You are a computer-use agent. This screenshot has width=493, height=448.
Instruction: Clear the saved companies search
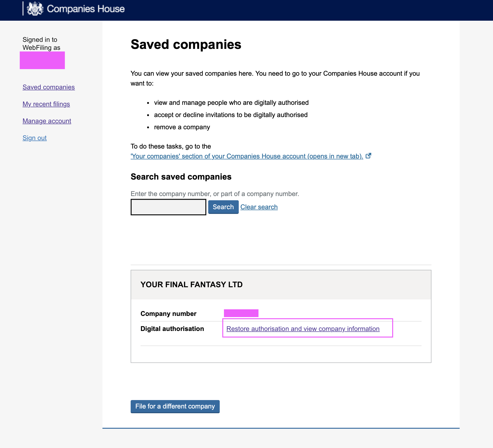coord(259,207)
